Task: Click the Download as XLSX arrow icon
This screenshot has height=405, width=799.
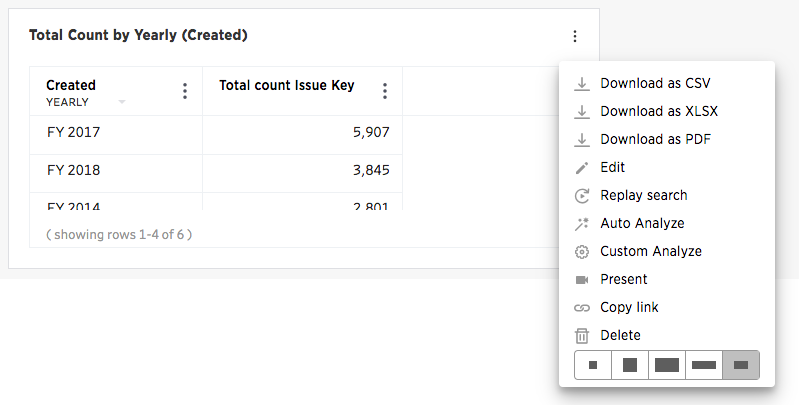Action: (x=581, y=112)
